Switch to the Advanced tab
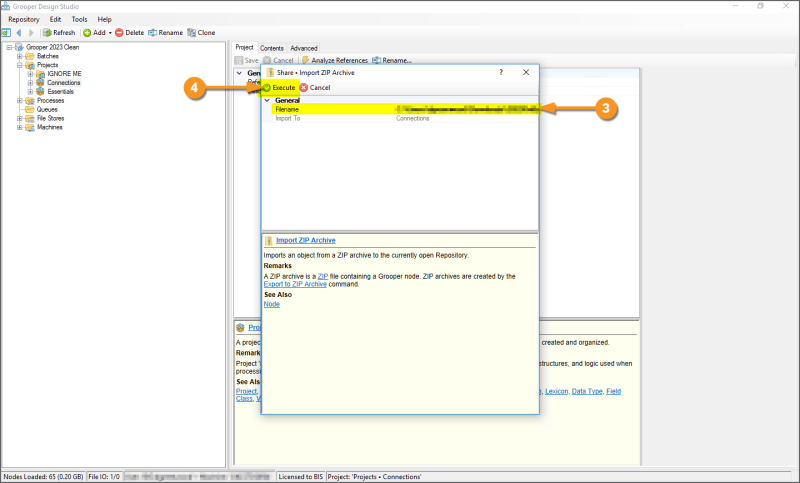The height and width of the screenshot is (483, 800). 304,48
